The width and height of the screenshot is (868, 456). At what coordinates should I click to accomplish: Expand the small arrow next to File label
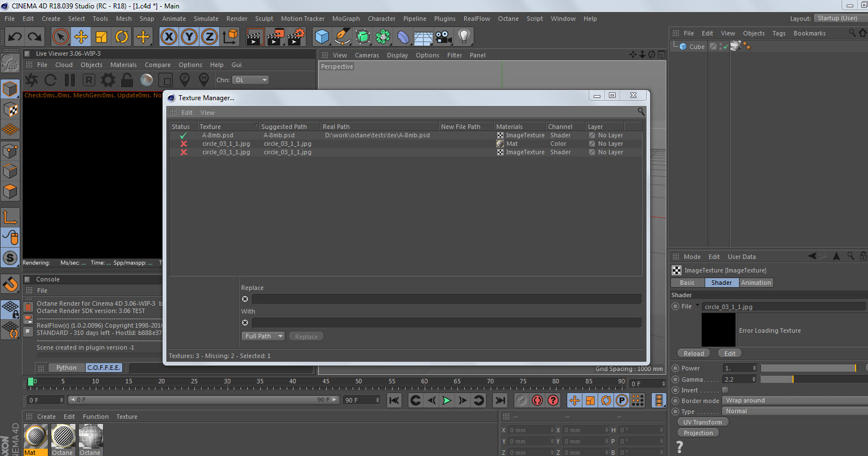(x=697, y=305)
